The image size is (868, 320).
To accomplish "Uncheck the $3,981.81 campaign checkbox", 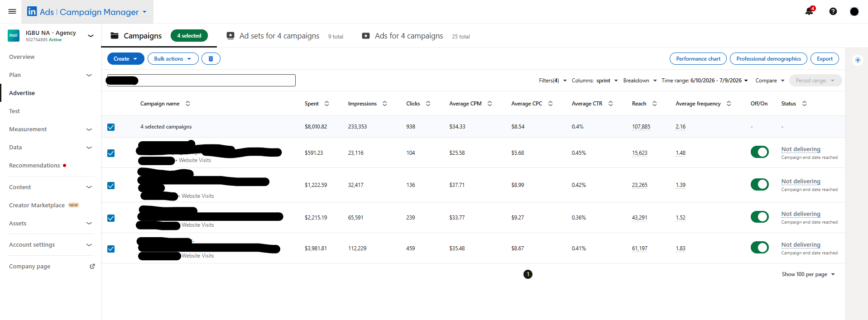I will coord(111,249).
